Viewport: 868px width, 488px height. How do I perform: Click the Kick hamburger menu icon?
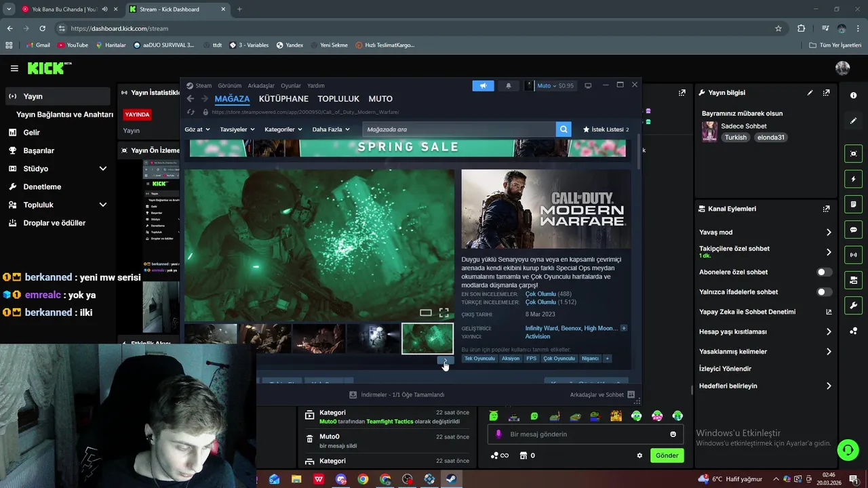pyautogui.click(x=14, y=68)
